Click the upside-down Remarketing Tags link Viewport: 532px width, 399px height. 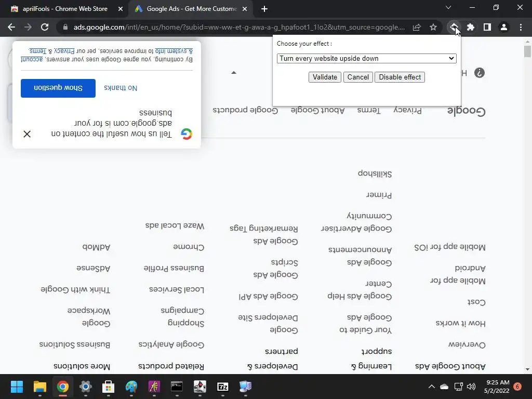[x=263, y=229]
